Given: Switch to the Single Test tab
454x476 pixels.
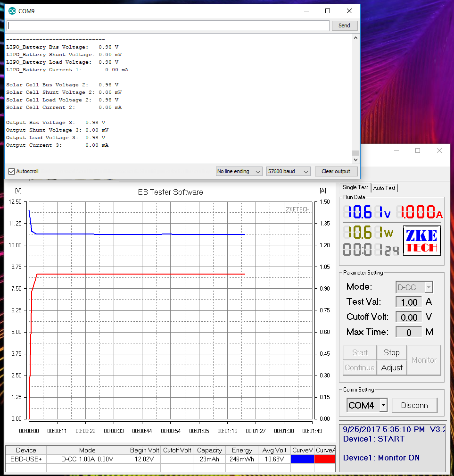Looking at the screenshot, I should point(355,187).
